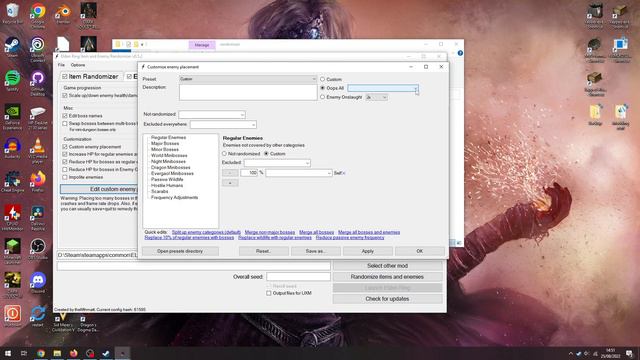
Task: Open Steam from the taskbar
Action: coord(106,353)
